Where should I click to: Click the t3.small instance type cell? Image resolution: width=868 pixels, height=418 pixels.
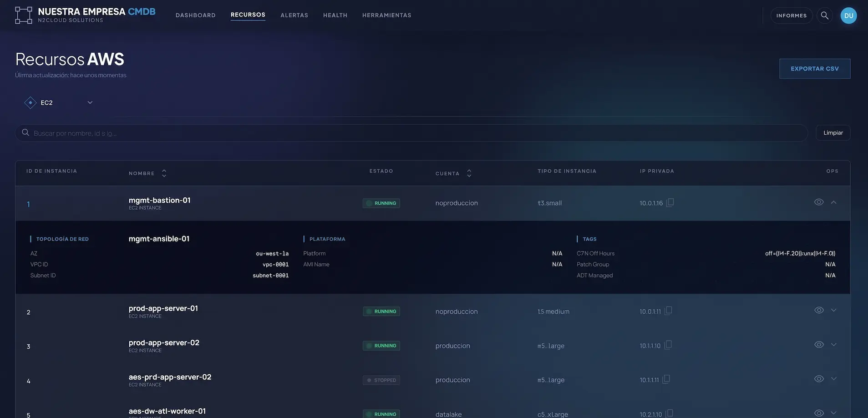click(549, 203)
